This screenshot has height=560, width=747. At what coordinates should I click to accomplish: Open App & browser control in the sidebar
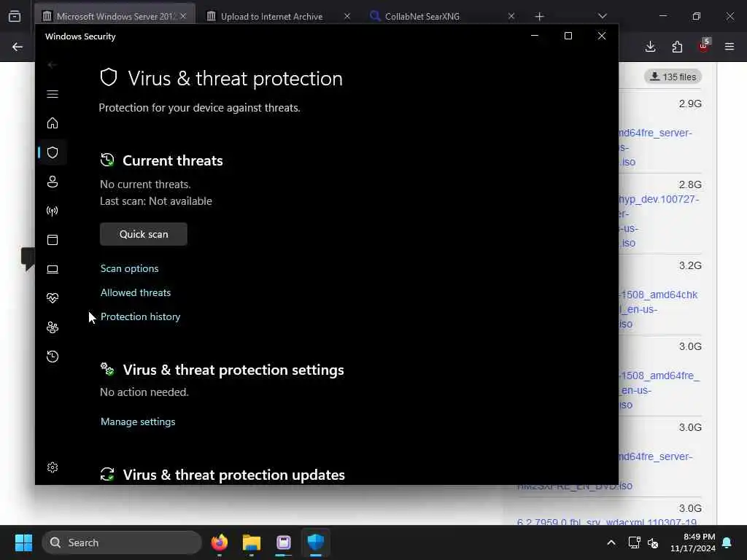(x=53, y=240)
